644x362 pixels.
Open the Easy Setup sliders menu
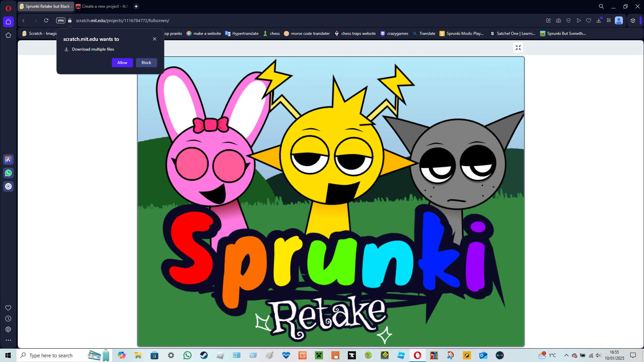pos(609,20)
